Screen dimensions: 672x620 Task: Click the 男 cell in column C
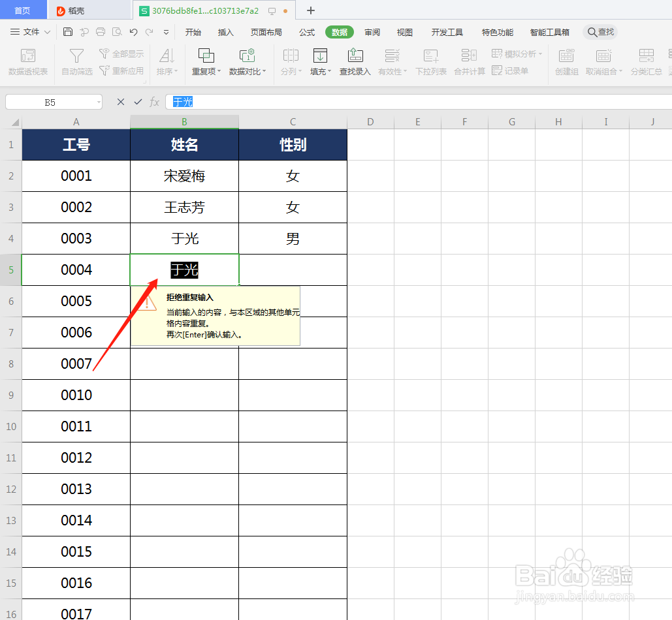coord(293,238)
